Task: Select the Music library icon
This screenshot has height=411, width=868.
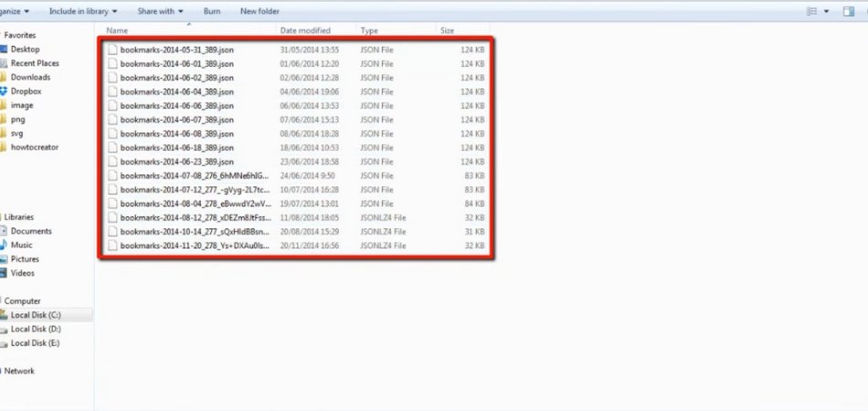Action: pos(4,245)
